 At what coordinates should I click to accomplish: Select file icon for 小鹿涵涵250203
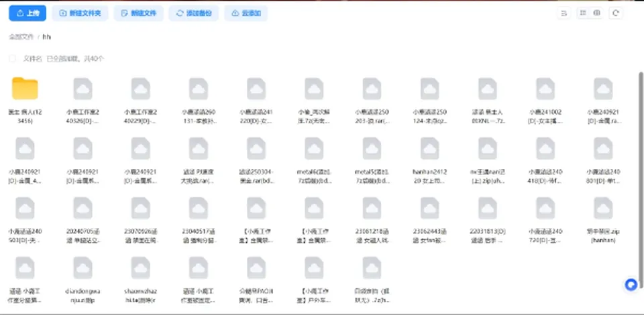(372, 88)
